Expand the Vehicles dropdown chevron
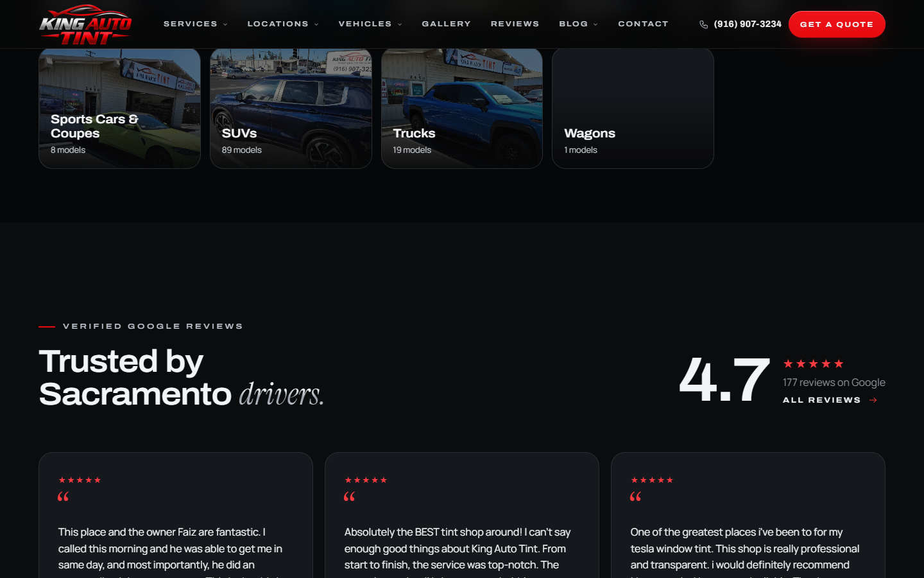 click(x=400, y=24)
